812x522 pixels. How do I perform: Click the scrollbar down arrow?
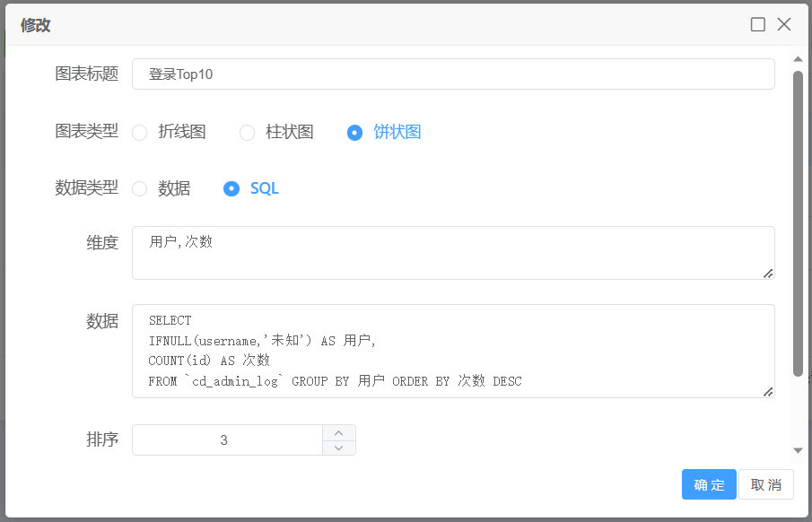798,450
